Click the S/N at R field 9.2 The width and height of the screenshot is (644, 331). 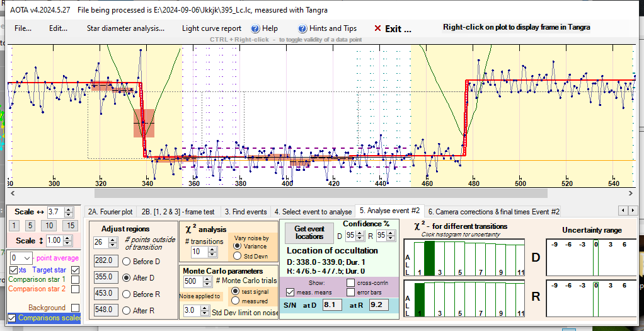379,305
